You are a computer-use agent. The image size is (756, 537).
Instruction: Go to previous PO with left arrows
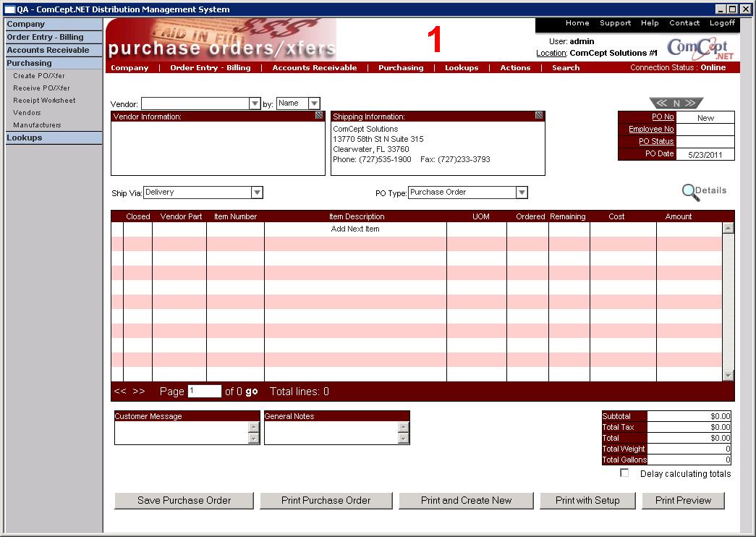coord(660,103)
